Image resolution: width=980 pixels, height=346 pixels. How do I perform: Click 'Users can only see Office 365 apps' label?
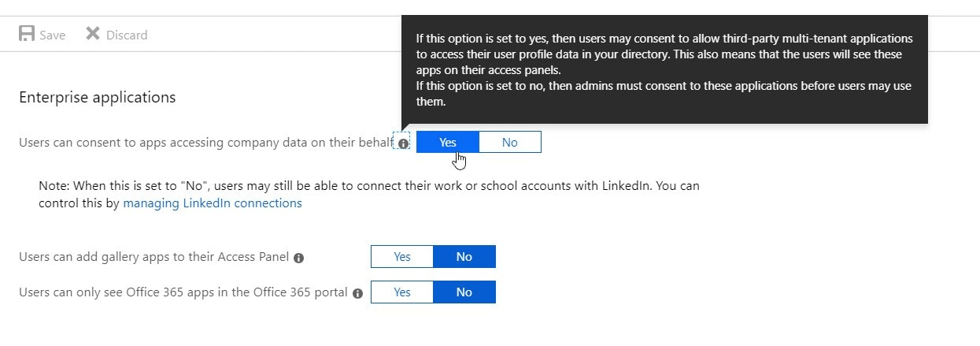tap(183, 292)
